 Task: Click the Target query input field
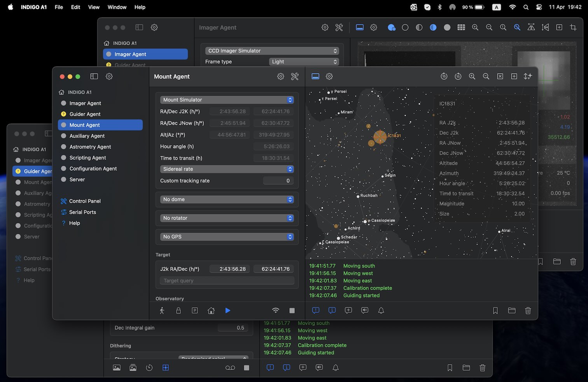click(x=227, y=280)
